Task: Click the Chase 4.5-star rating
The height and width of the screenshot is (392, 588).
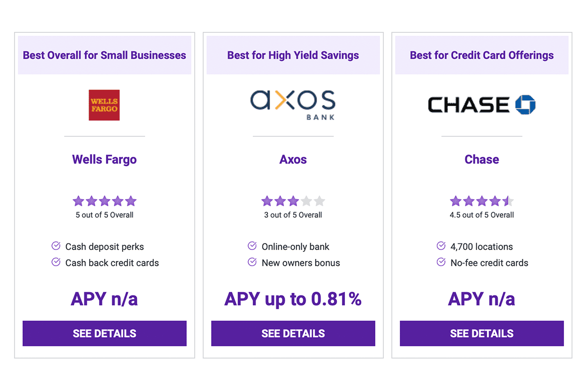Action: tap(482, 201)
